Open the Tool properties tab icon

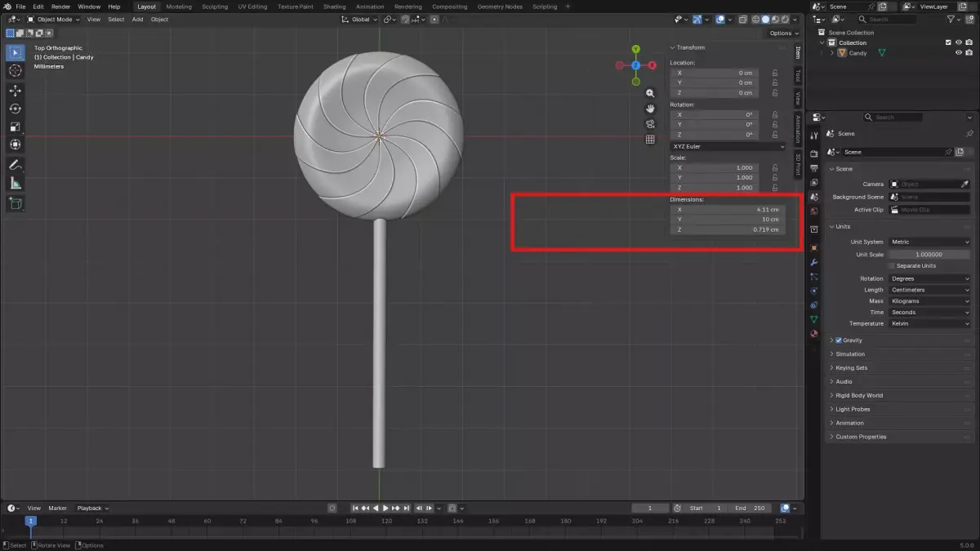(814, 136)
